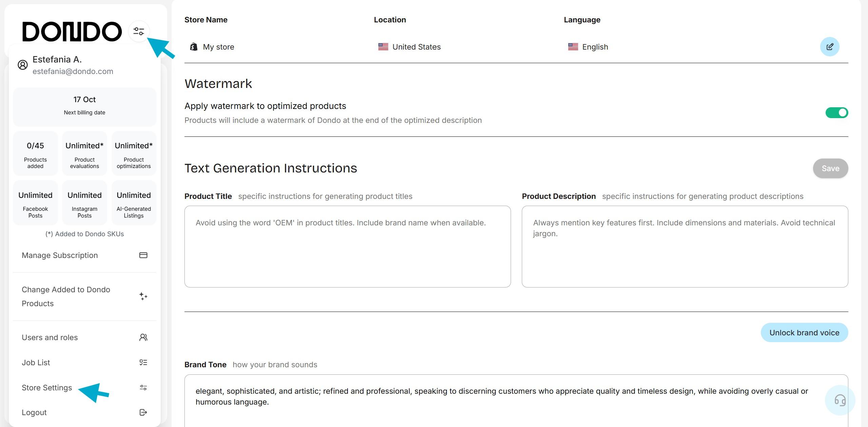Click the Products added 0/45 tile

pyautogui.click(x=35, y=154)
